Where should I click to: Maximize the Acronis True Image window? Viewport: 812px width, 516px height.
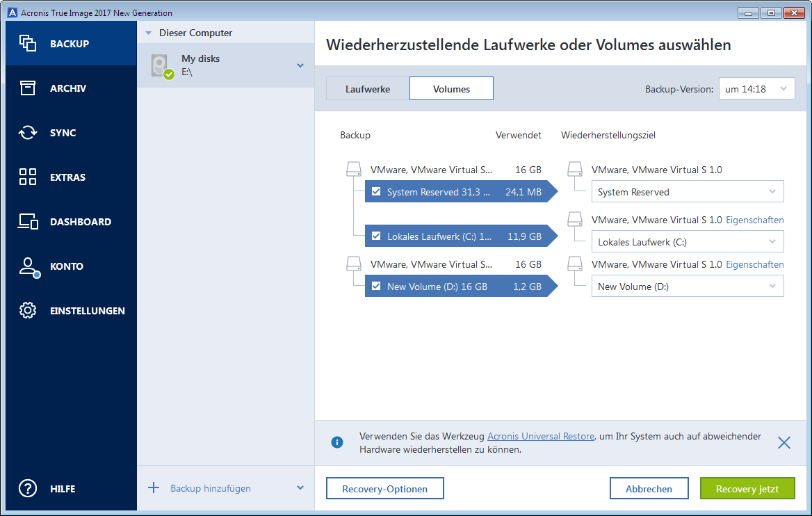point(771,13)
